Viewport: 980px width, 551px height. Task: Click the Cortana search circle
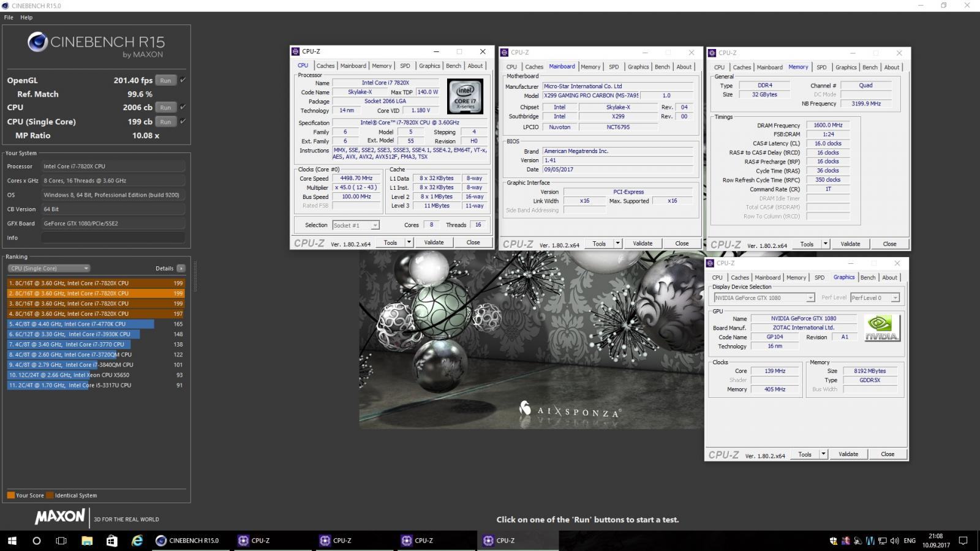click(x=36, y=541)
